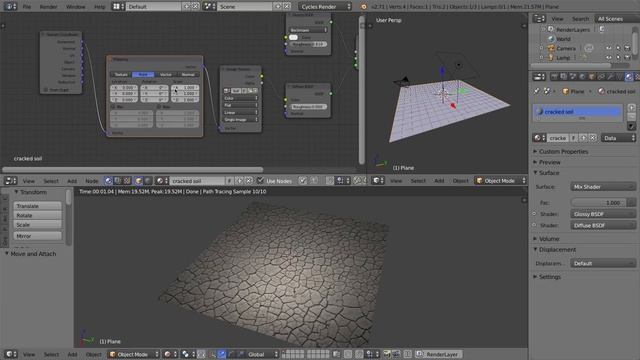This screenshot has width=640, height=360.
Task: Click the bottom viewport editor type icon
Action: tap(10, 354)
